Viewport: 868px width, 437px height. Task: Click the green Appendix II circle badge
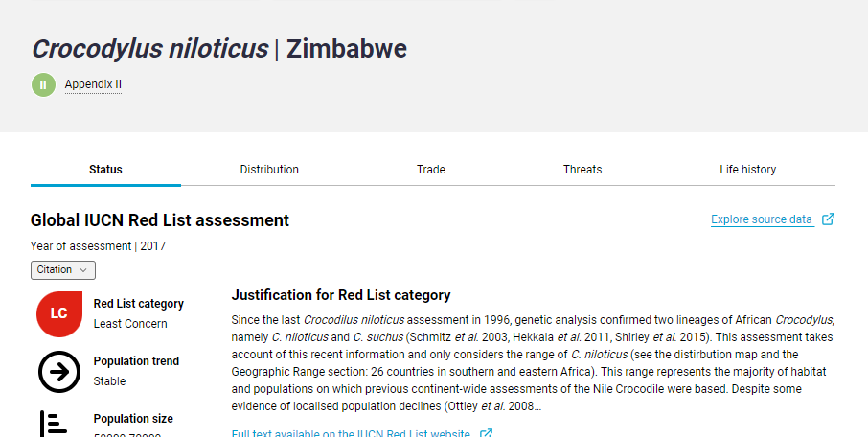[43, 84]
